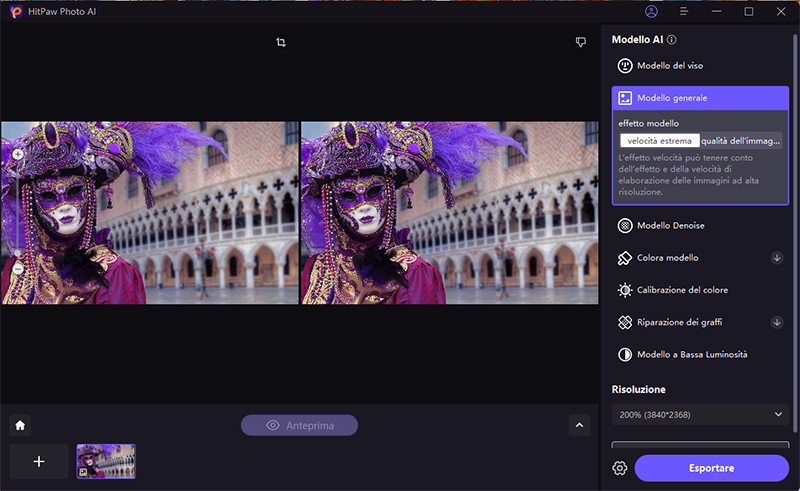The width and height of the screenshot is (800, 491).
Task: Click the zoom out magnifier icon
Action: pos(18,269)
